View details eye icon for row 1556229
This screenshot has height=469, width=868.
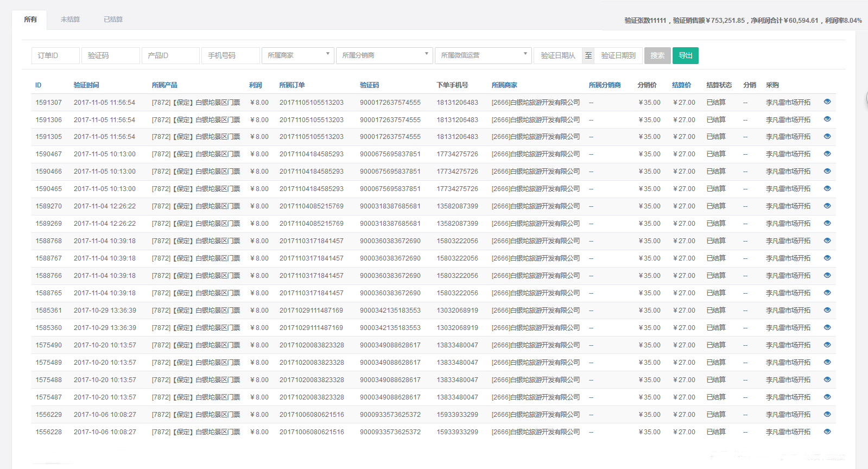tap(827, 414)
